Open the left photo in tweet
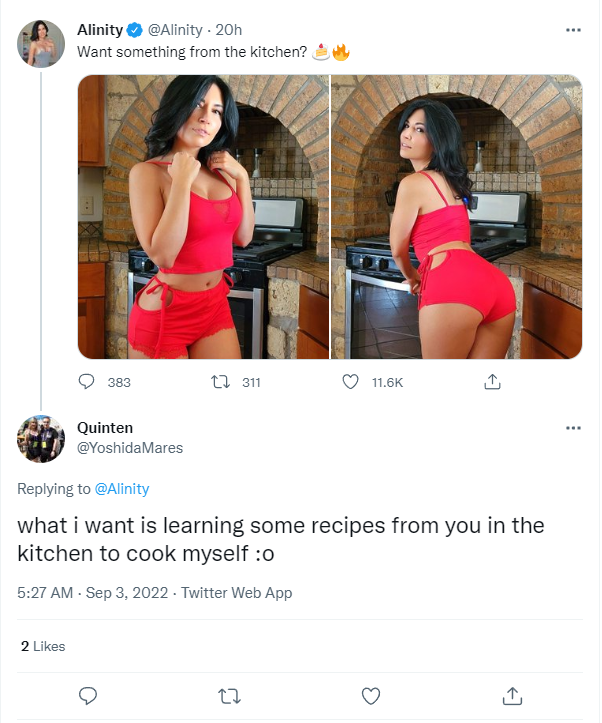This screenshot has height=723, width=602. point(203,217)
